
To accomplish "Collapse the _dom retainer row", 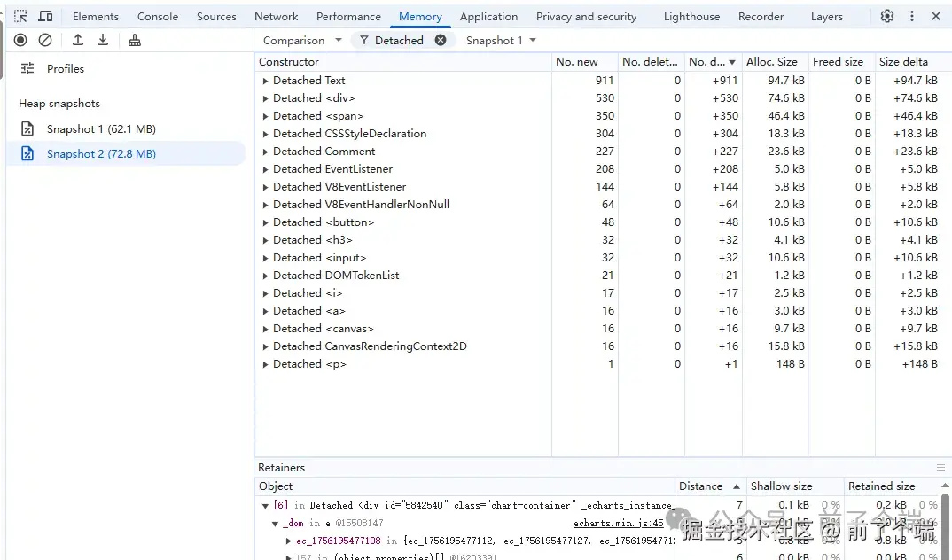I will [x=275, y=523].
